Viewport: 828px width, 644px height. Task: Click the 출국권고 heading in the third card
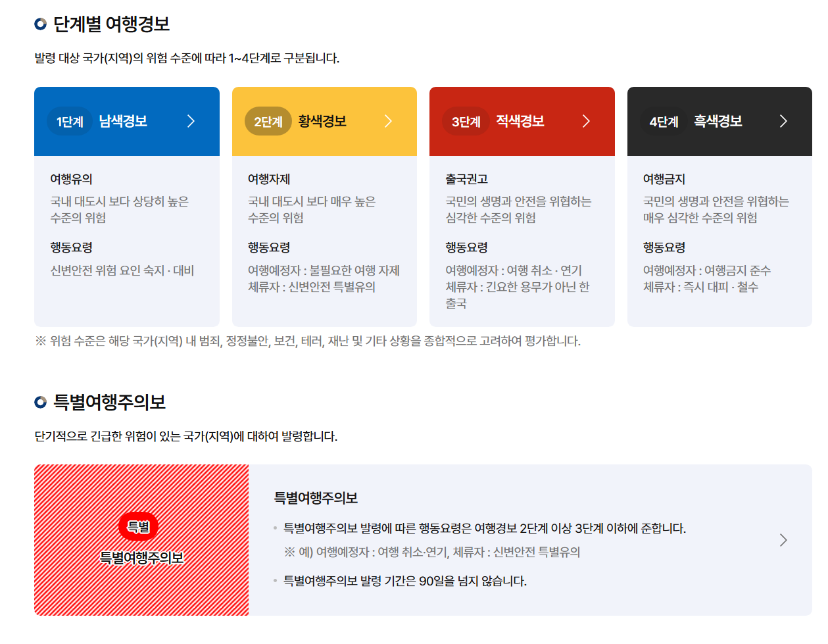tap(466, 179)
